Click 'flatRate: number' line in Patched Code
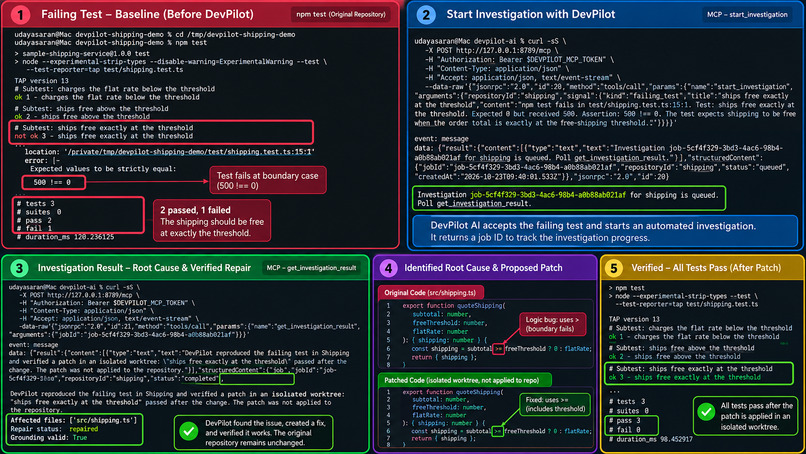This screenshot has width=806, height=454. point(439,414)
